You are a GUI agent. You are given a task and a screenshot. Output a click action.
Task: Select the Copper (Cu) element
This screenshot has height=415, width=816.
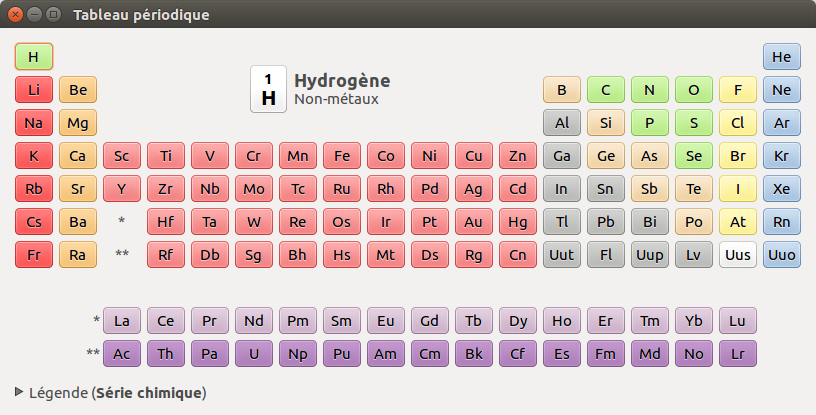coord(474,156)
